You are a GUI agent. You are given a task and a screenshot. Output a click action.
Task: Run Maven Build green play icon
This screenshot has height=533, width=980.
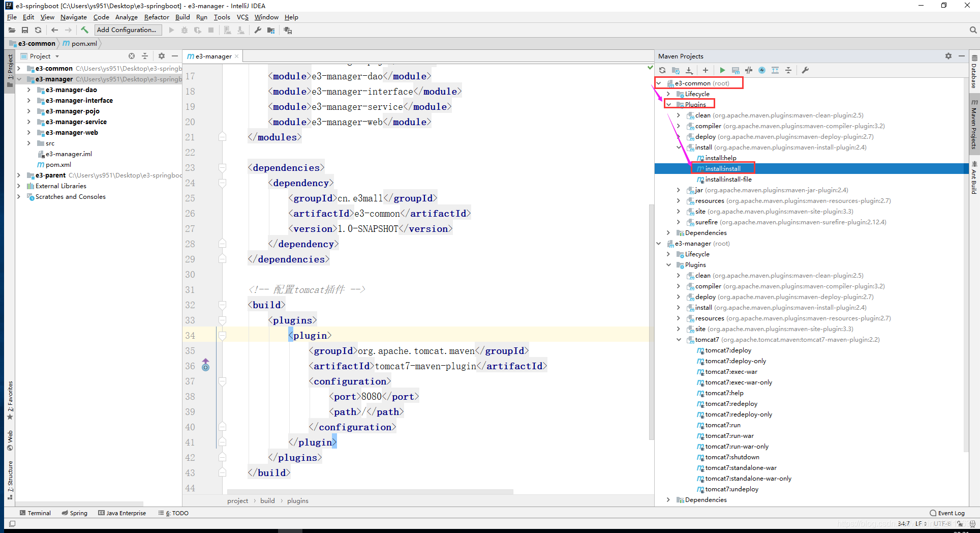[722, 70]
